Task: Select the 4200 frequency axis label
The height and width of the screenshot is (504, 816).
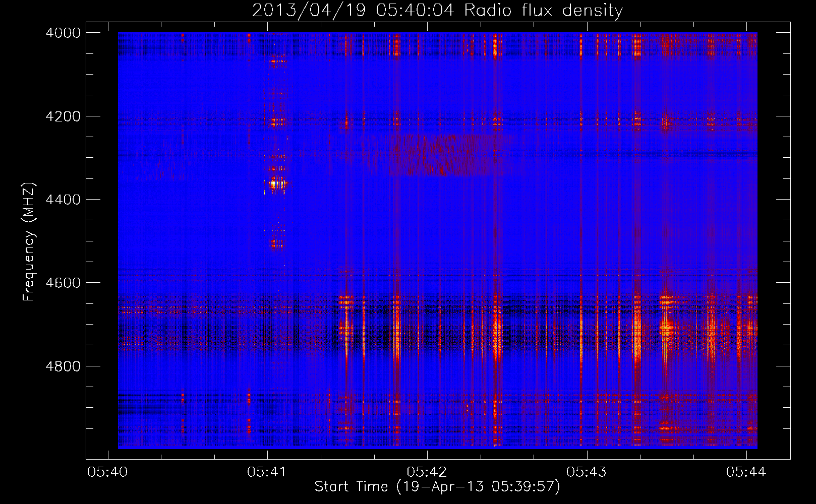Action: pos(63,116)
